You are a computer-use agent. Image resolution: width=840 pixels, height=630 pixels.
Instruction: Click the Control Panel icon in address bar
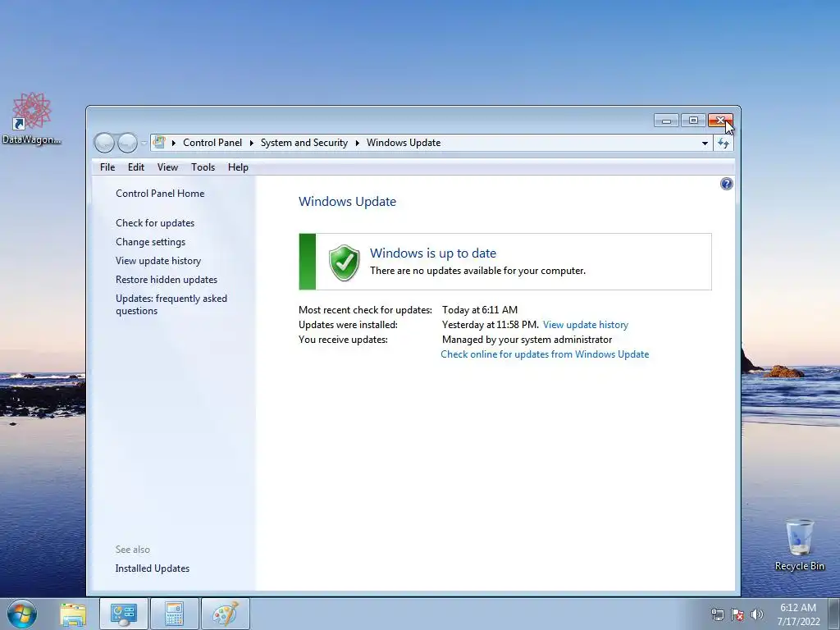click(x=159, y=143)
